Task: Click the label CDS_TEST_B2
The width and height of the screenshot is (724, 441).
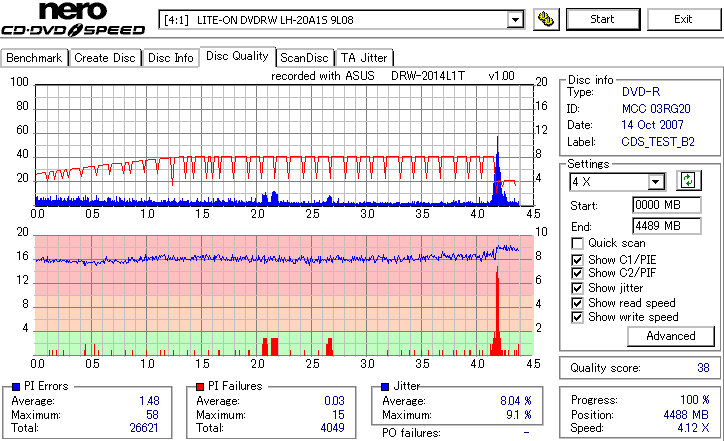Action: 658,142
